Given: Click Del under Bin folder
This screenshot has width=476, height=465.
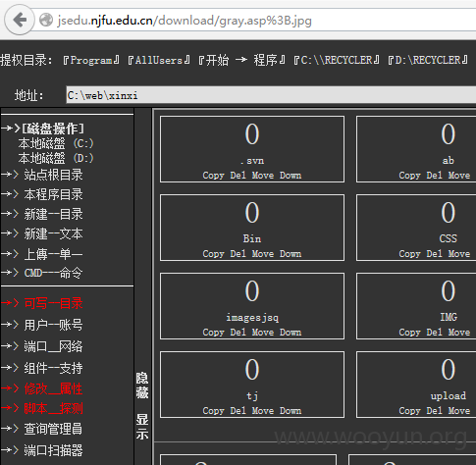Looking at the screenshot, I should click(x=238, y=254).
